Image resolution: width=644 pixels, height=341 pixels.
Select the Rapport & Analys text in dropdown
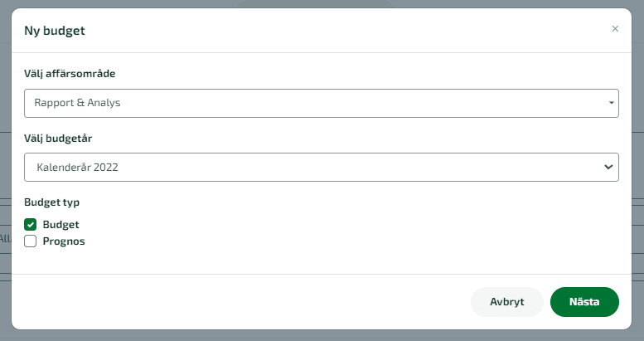[77, 103]
